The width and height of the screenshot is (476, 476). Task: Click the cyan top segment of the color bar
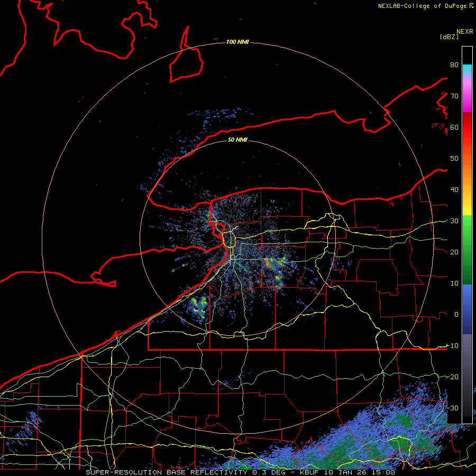[467, 69]
